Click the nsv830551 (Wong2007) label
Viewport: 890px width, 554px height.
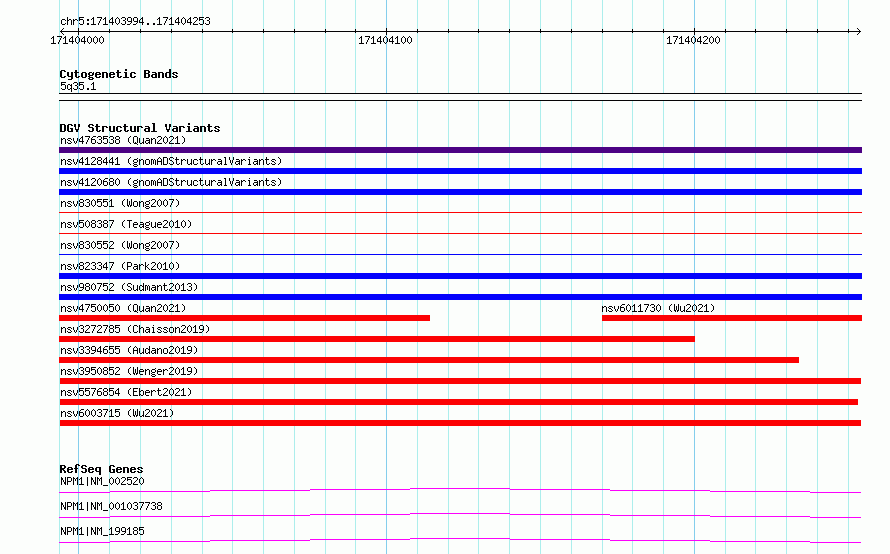click(x=120, y=203)
